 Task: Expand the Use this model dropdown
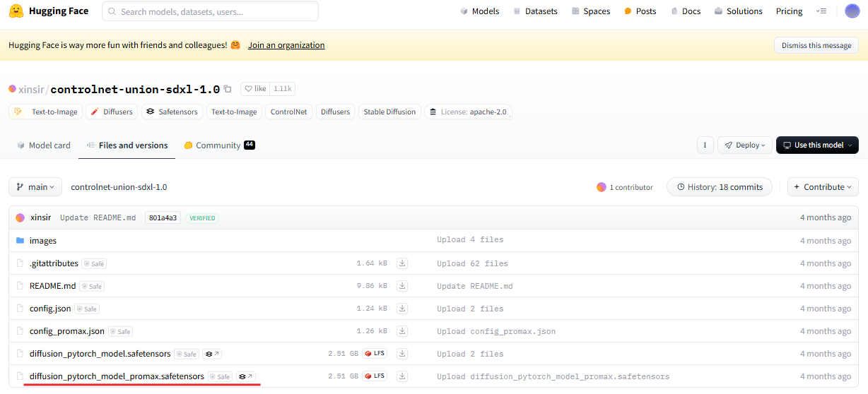coord(817,145)
